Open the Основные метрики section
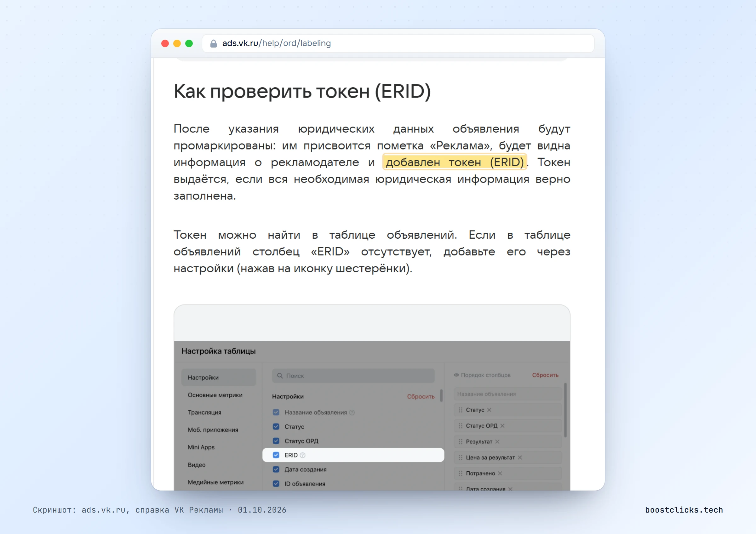This screenshot has height=534, width=756. point(215,395)
